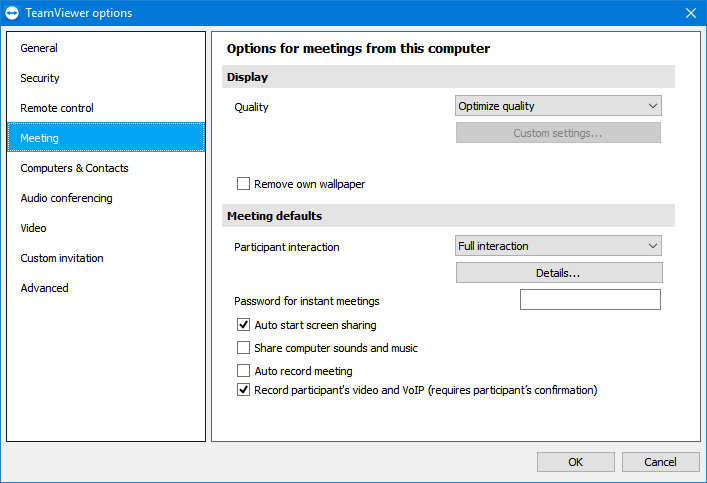Open the Quality dropdown
This screenshot has height=483, width=707.
pos(558,106)
